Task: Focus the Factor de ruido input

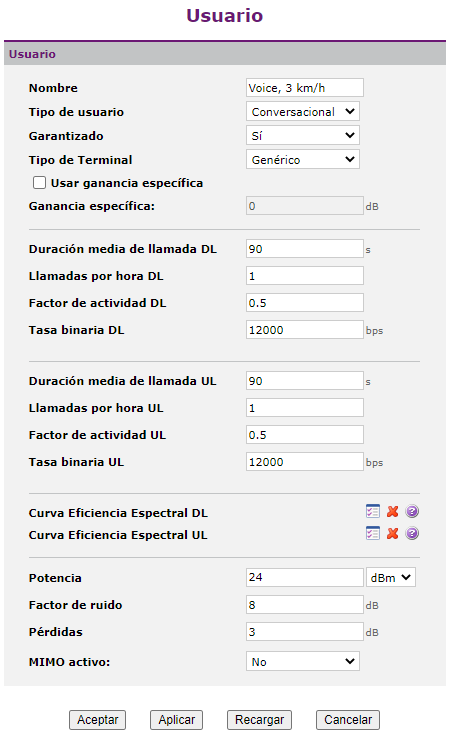Action: click(305, 605)
